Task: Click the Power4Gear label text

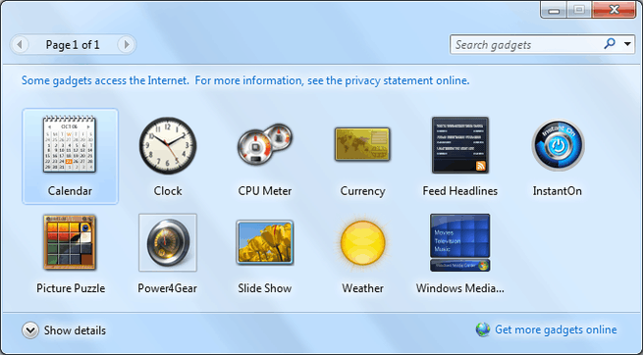Action: click(x=168, y=288)
